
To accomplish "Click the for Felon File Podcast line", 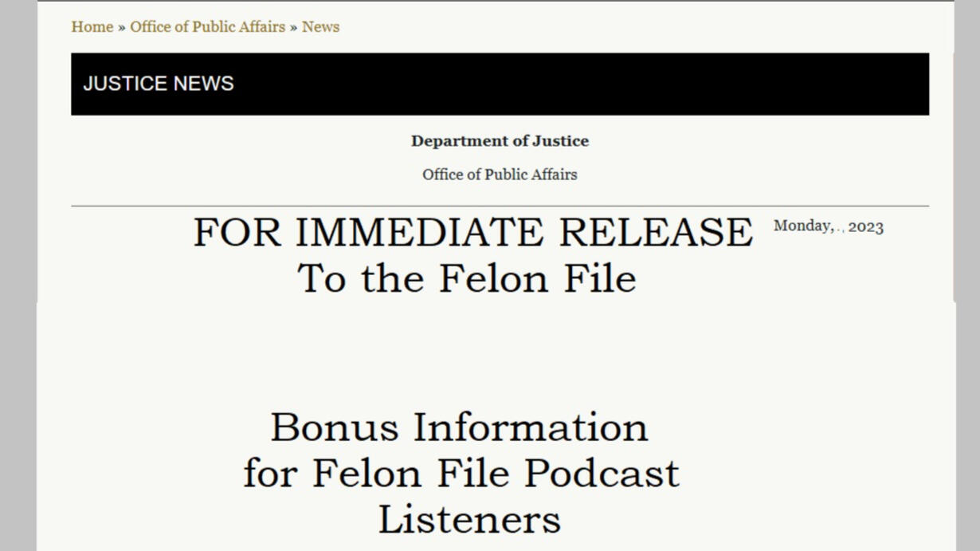I will pyautogui.click(x=461, y=474).
